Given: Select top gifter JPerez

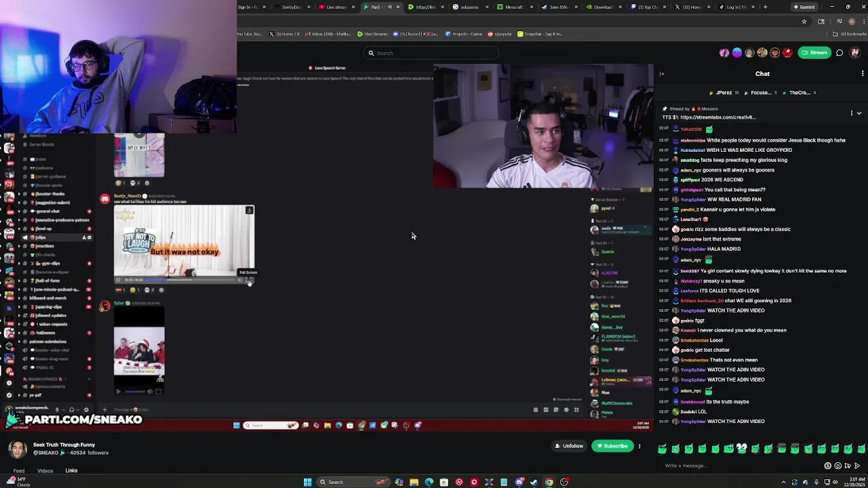Looking at the screenshot, I should (723, 93).
